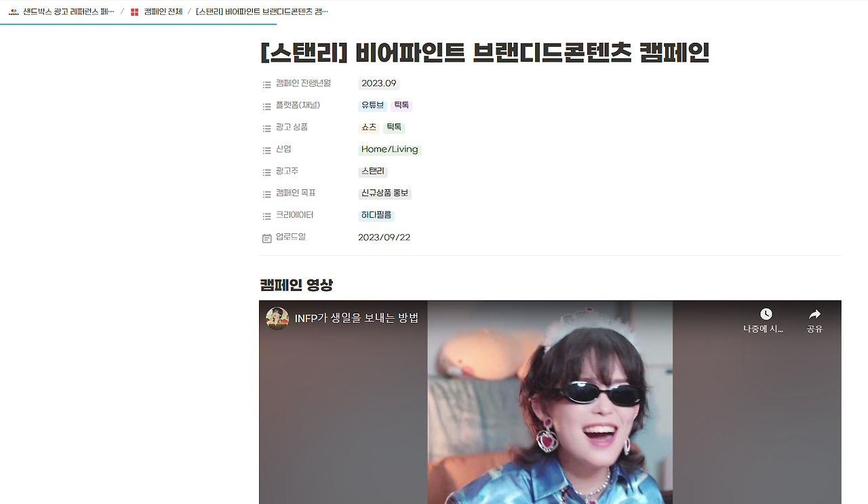Select the 쇼츠 ad product tag
Viewport: 868px width, 504px height.
[369, 127]
